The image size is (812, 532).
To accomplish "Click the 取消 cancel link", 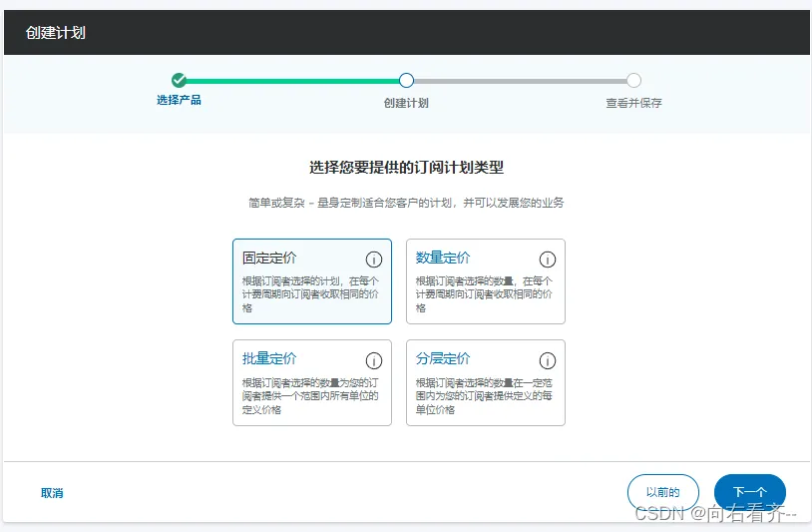I will (x=52, y=493).
